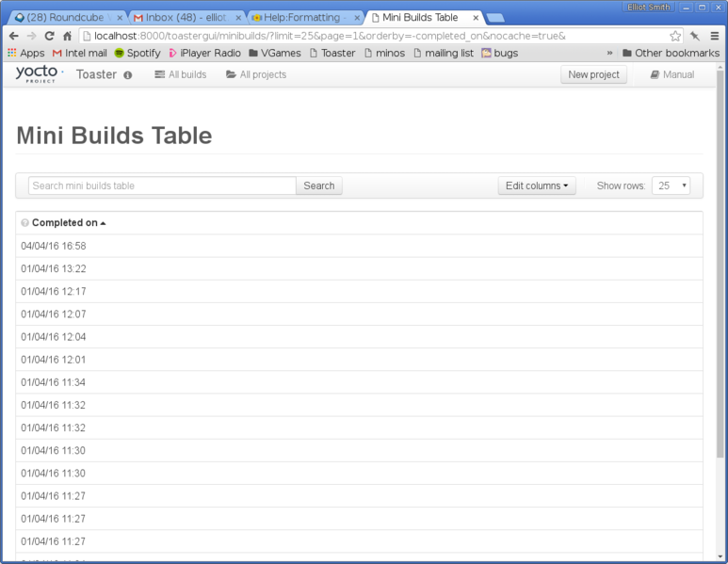Viewport: 728px width, 564px height.
Task: Go to All builds
Action: click(180, 74)
